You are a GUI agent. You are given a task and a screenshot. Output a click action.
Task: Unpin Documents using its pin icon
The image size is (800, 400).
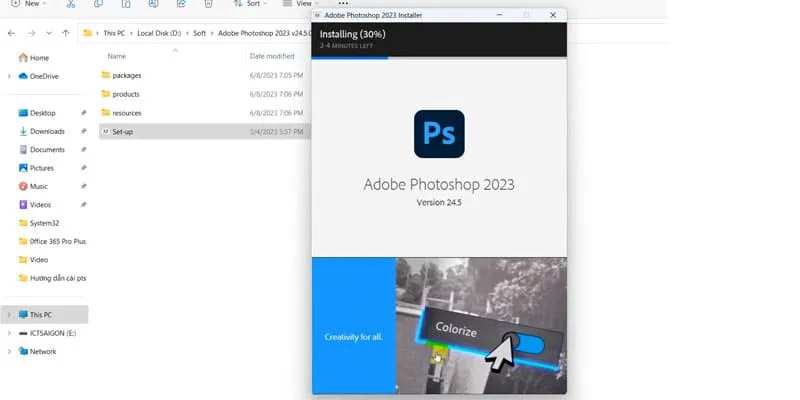coord(84,149)
